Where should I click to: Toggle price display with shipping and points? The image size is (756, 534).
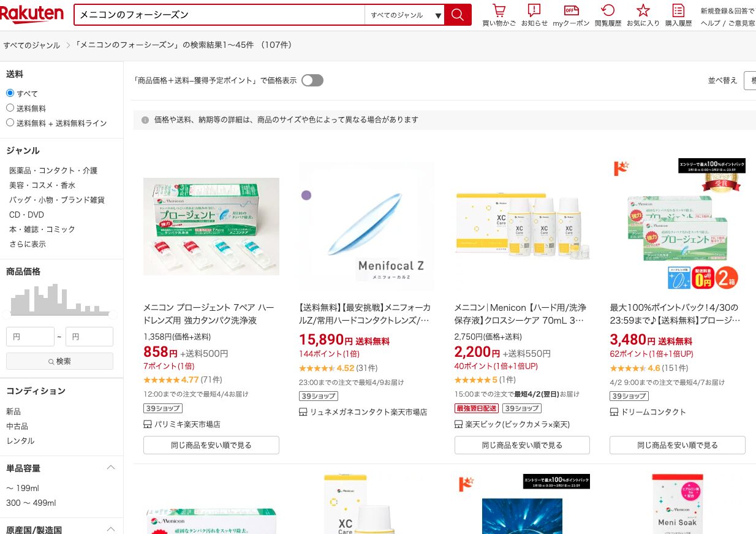point(312,80)
